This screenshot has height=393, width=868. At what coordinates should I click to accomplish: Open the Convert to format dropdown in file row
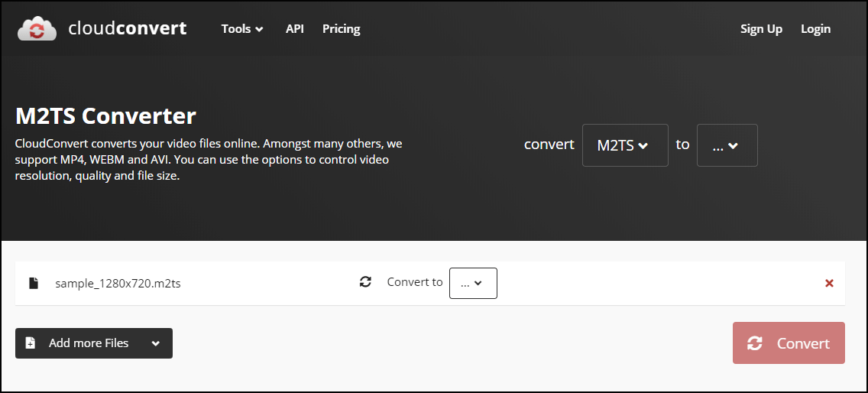tap(473, 283)
